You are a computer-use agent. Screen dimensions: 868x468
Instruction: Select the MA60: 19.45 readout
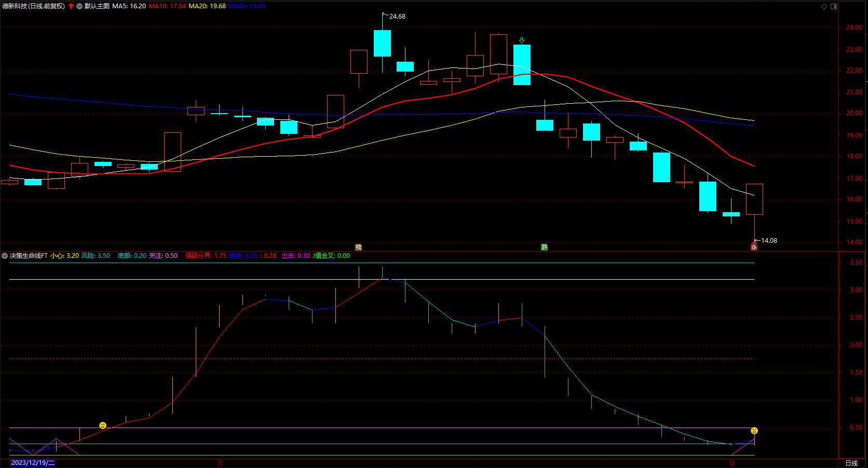point(247,6)
